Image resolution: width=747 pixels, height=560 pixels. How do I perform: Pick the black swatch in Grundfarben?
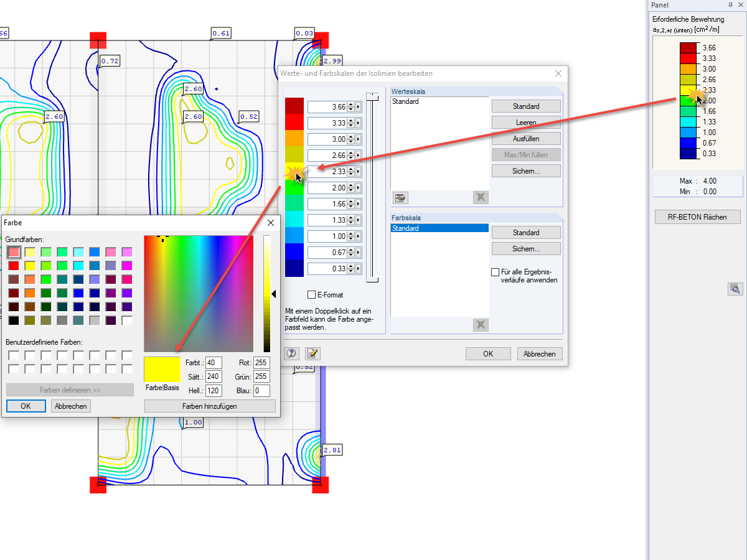pyautogui.click(x=14, y=320)
